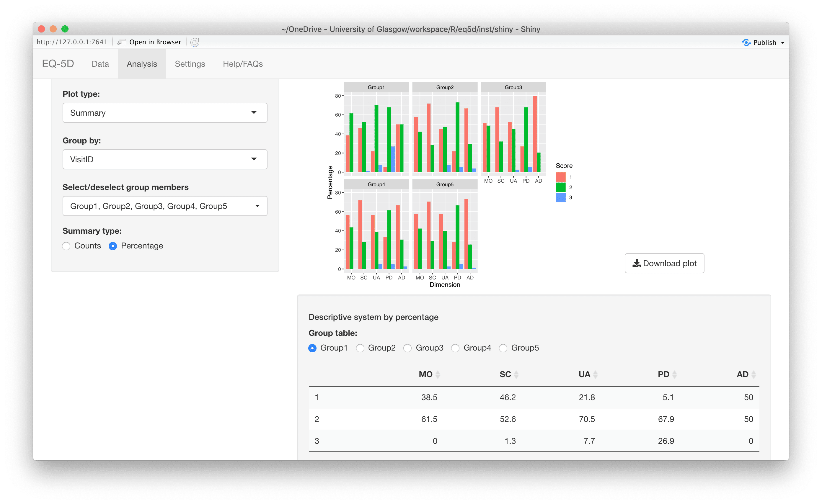Select Group3 in the group table
This screenshot has height=504, width=822.
[407, 348]
